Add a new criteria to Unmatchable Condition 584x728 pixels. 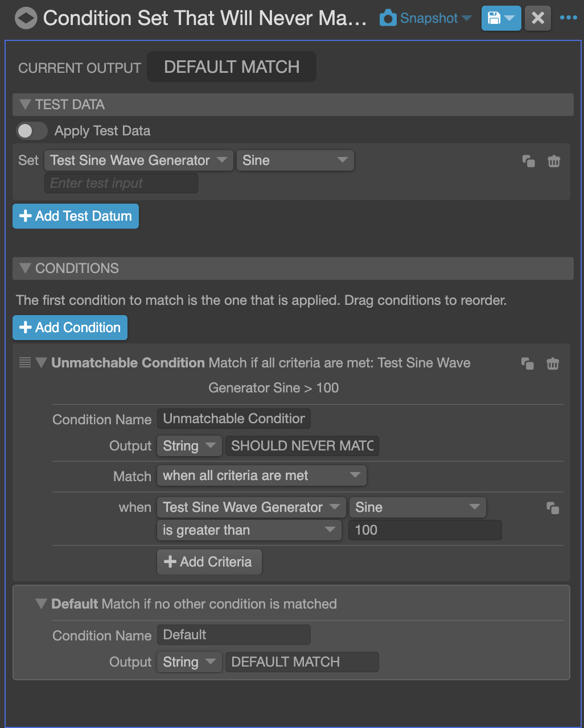(209, 562)
